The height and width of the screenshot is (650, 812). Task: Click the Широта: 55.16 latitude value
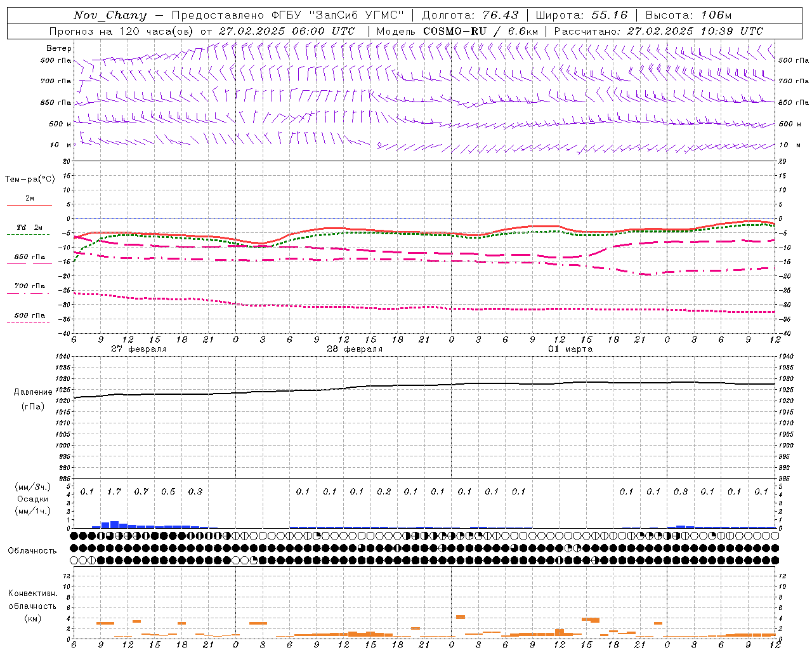pos(582,15)
